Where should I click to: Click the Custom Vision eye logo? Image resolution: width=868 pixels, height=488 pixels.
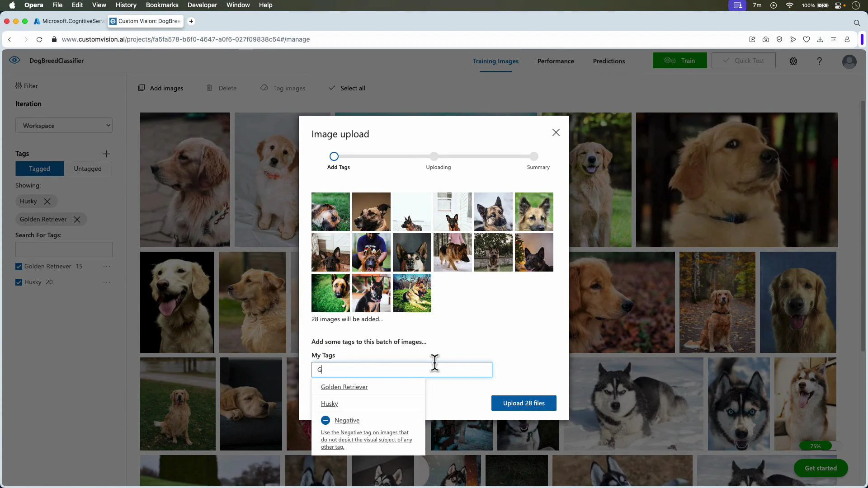pyautogui.click(x=14, y=60)
